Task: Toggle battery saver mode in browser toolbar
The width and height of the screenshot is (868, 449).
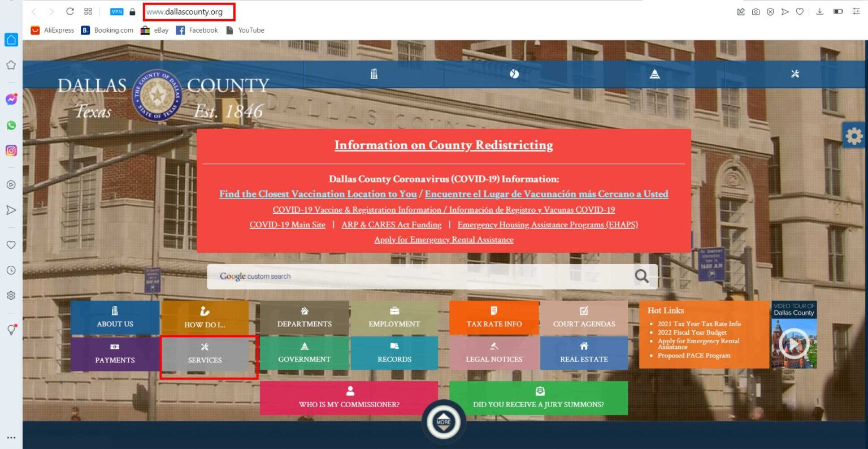Action: [x=837, y=11]
